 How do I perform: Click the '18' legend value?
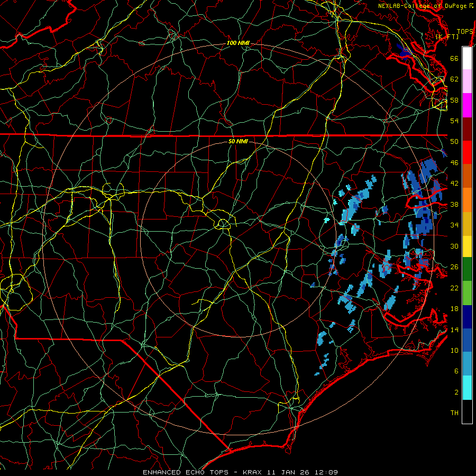(454, 309)
